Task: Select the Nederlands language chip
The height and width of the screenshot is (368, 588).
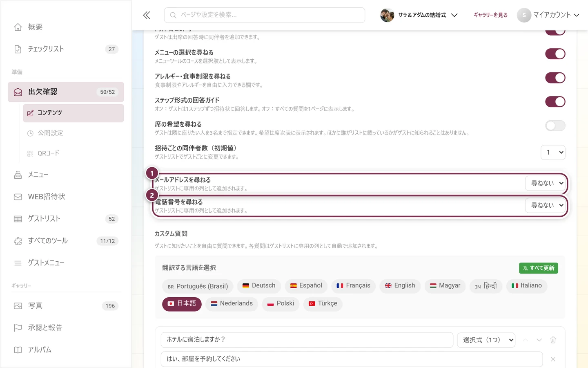Action: [232, 304]
